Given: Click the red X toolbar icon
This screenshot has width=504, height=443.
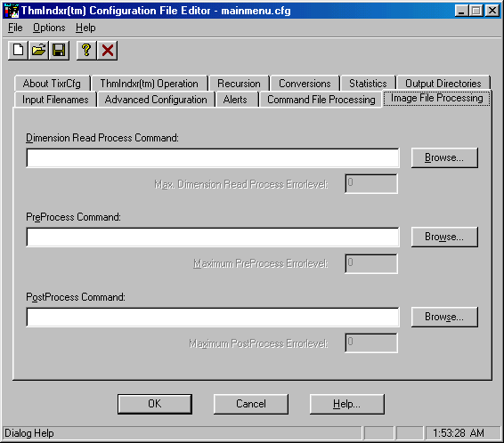Looking at the screenshot, I should pos(108,51).
